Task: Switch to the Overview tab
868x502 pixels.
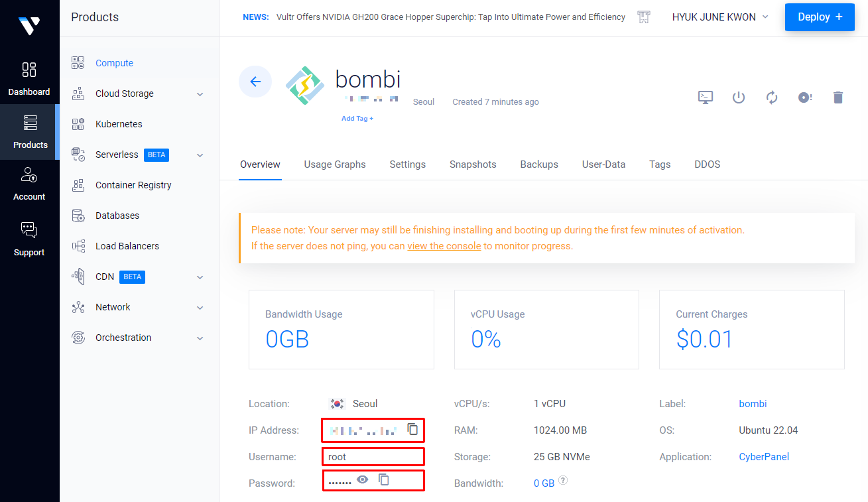Action: 260,164
